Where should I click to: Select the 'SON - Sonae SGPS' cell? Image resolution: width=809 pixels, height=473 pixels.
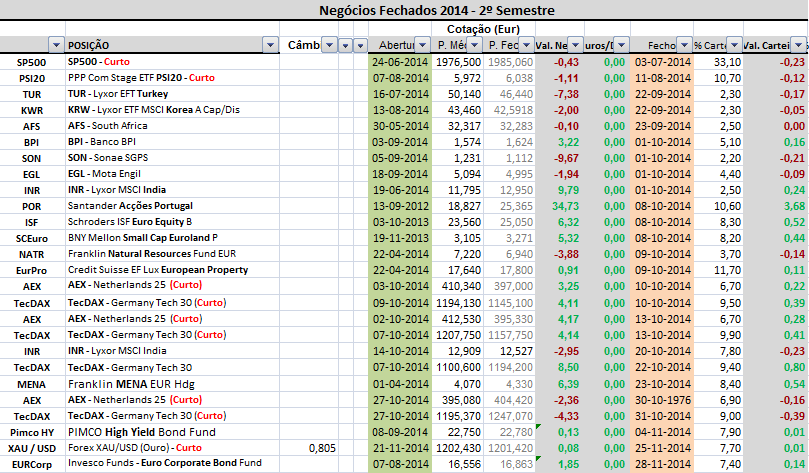(x=172, y=158)
